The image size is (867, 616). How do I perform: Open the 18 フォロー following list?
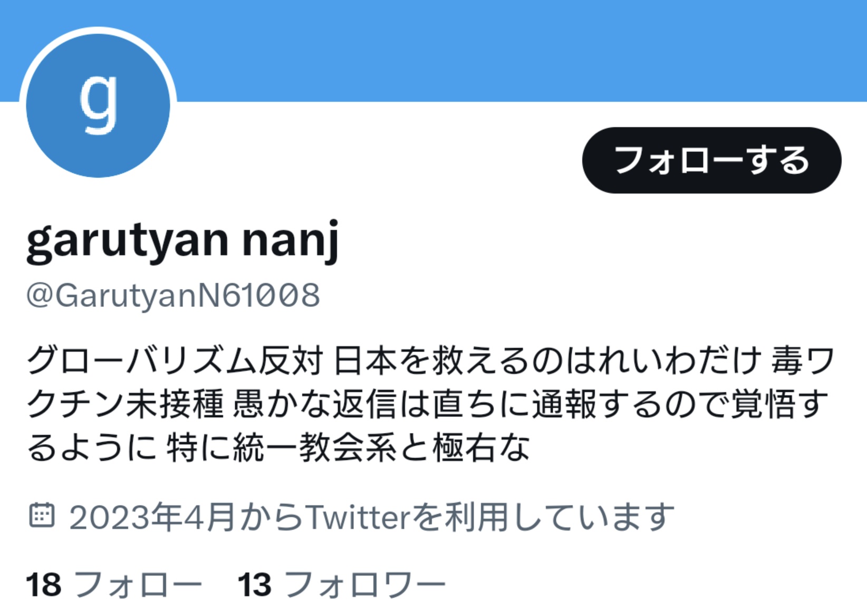pos(114,584)
